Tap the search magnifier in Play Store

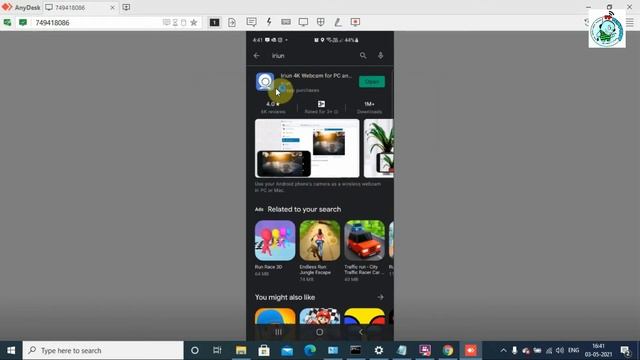point(363,56)
